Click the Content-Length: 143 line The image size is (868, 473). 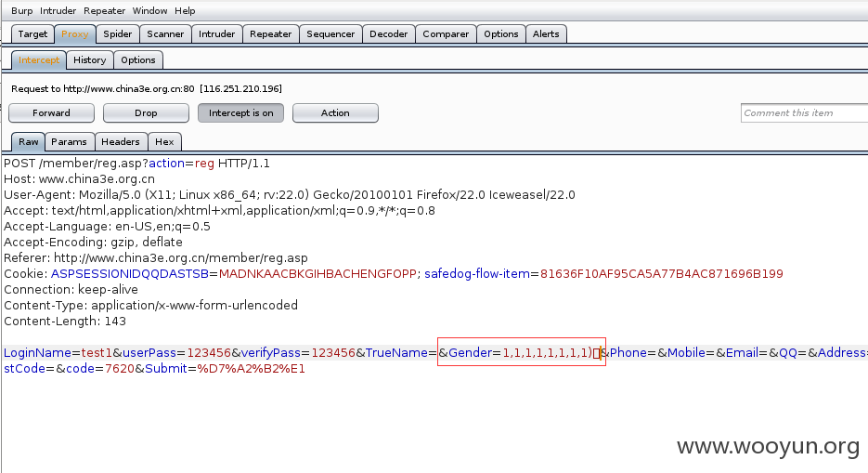click(65, 322)
